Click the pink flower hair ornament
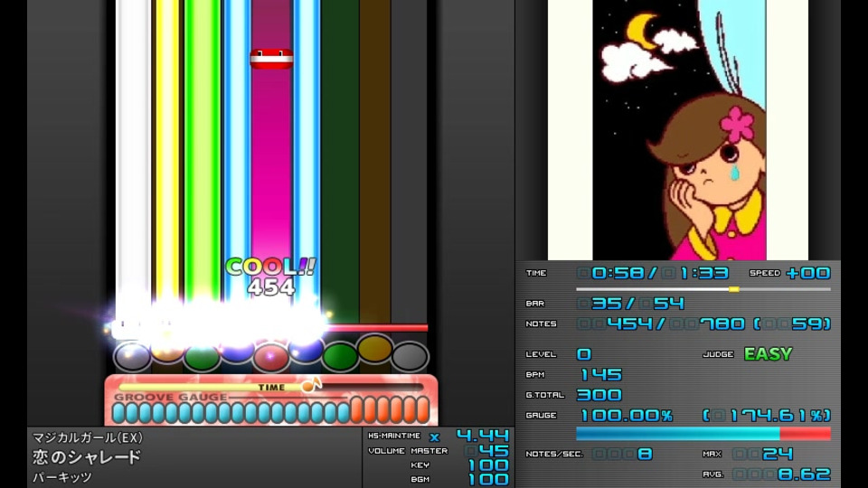Viewport: 868px width, 488px height. pyautogui.click(x=737, y=124)
